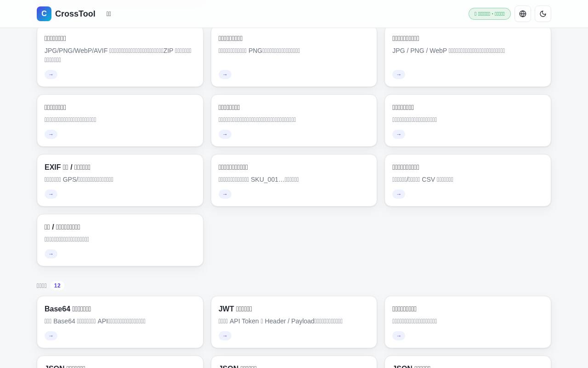Open the nav menu item beside CrossTool
The image size is (588, 368).
click(x=109, y=14)
